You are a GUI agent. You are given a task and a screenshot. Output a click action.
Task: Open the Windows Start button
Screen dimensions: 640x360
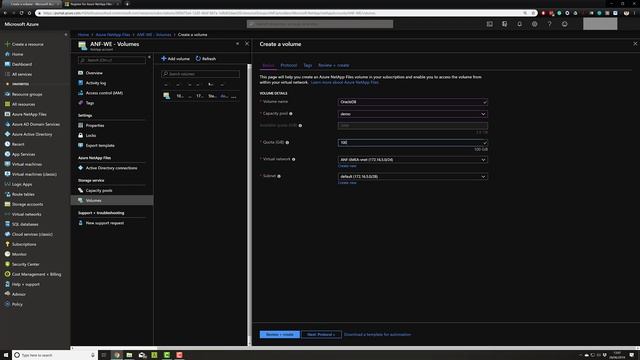pos(6,355)
